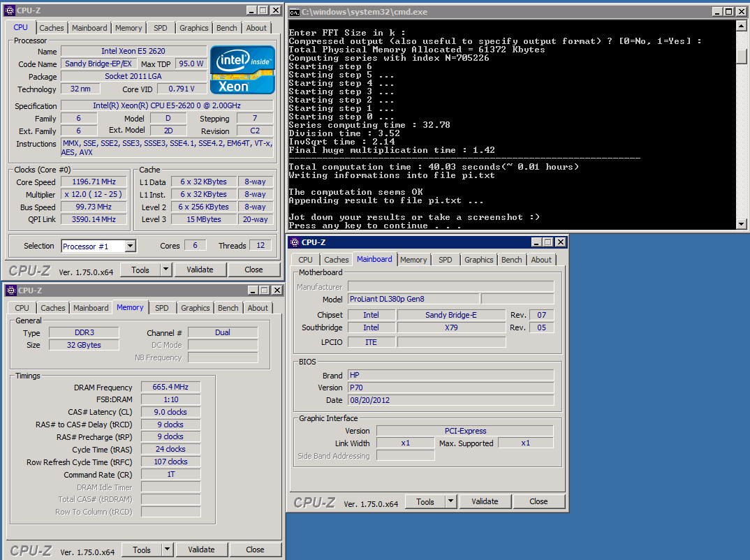This screenshot has height=560, width=750.
Task: Select the active CPU tab in top-left window
Action: coord(20,27)
